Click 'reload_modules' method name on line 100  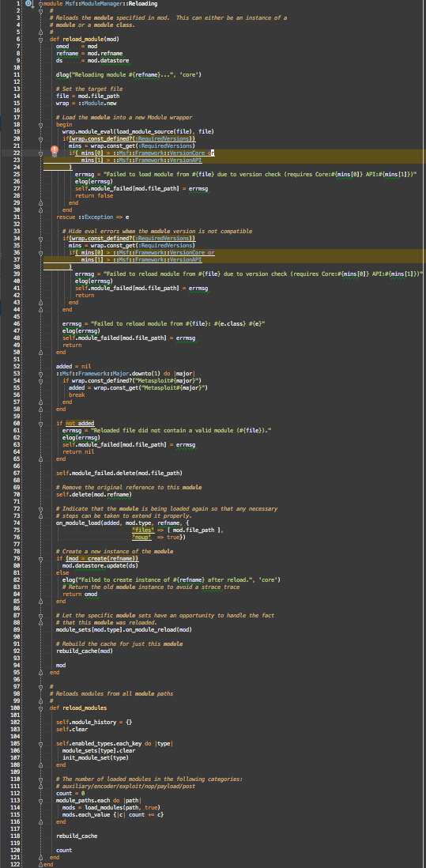tap(83, 708)
